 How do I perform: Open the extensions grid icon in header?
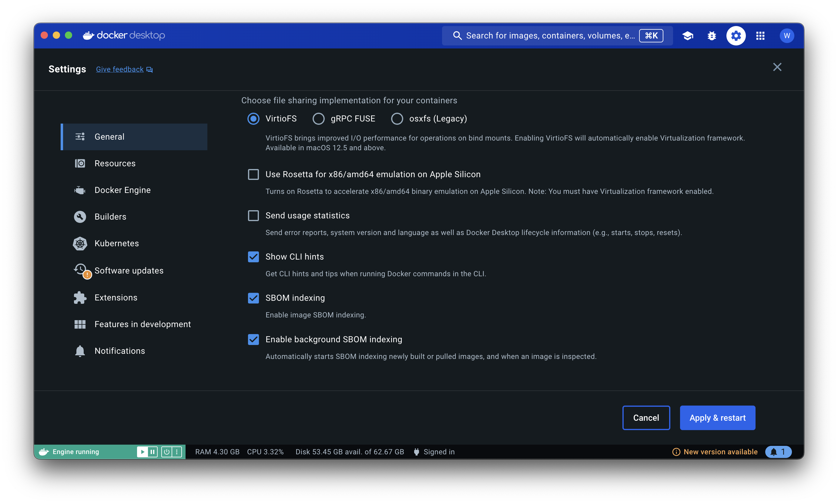(760, 36)
